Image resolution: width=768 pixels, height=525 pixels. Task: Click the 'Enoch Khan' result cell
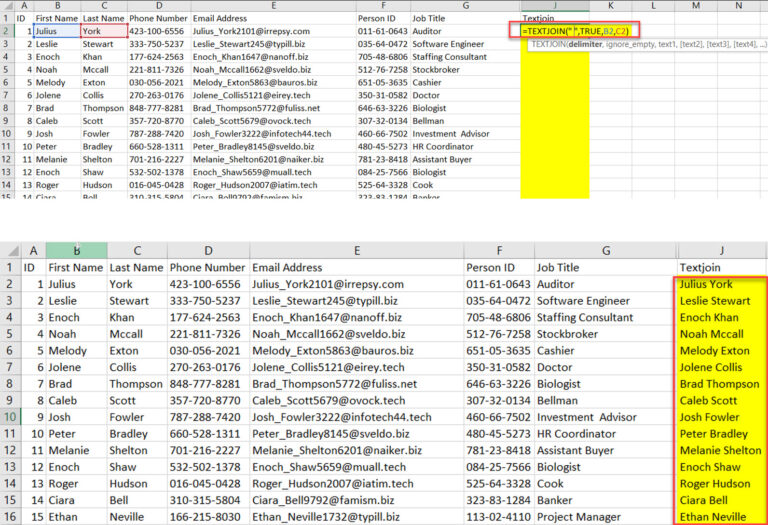[720, 317]
